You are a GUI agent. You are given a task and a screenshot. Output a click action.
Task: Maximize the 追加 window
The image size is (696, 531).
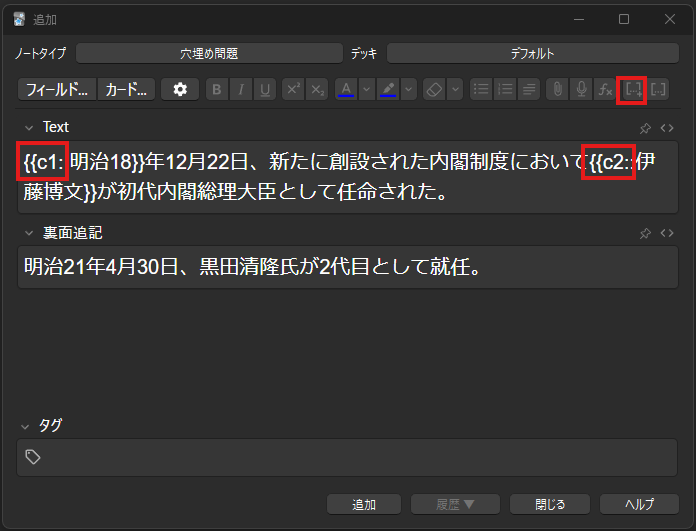pos(624,19)
